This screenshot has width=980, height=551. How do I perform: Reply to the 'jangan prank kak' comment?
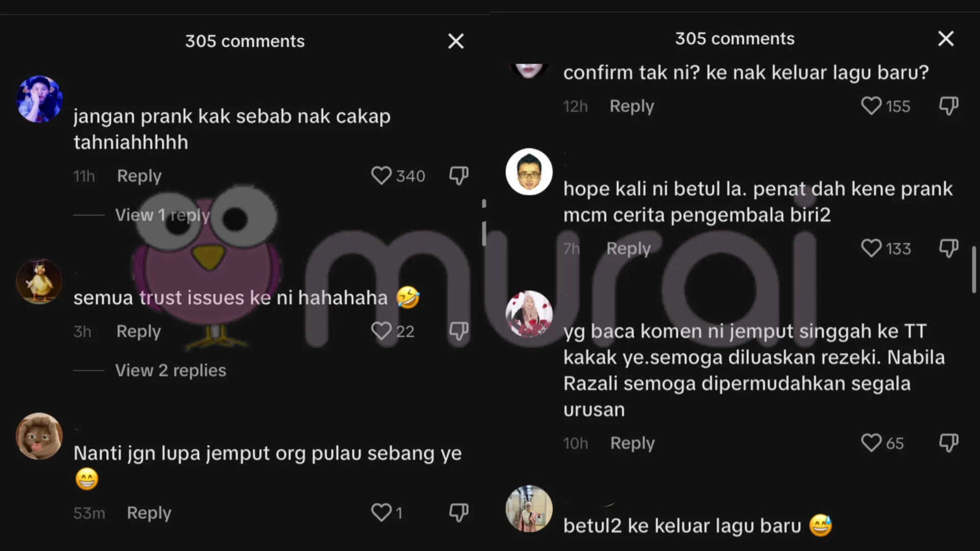click(x=139, y=176)
